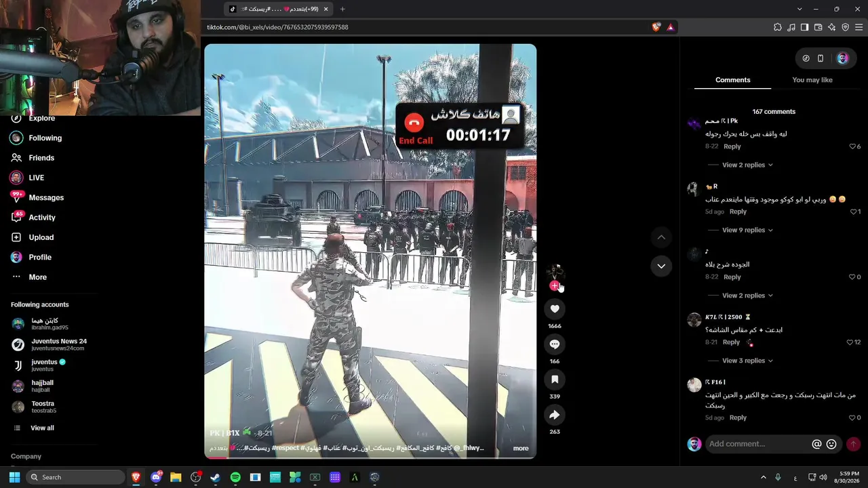Open Juventus News 24 account

[58, 344]
